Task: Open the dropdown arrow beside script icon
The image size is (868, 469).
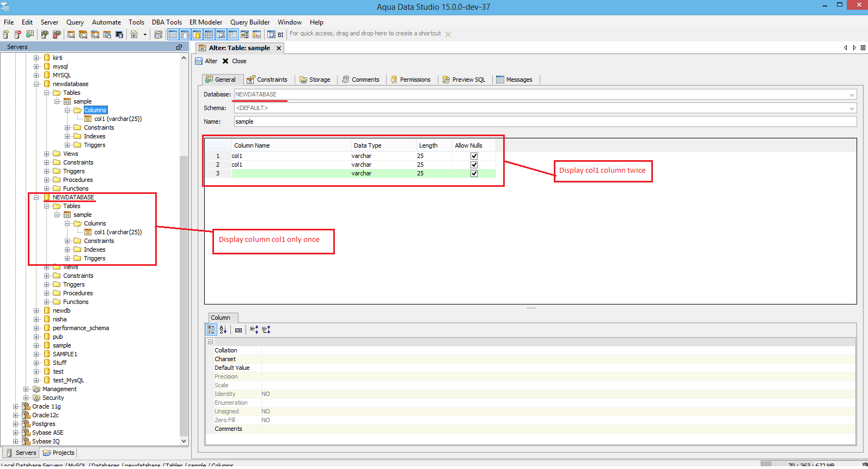Action: click(x=145, y=34)
